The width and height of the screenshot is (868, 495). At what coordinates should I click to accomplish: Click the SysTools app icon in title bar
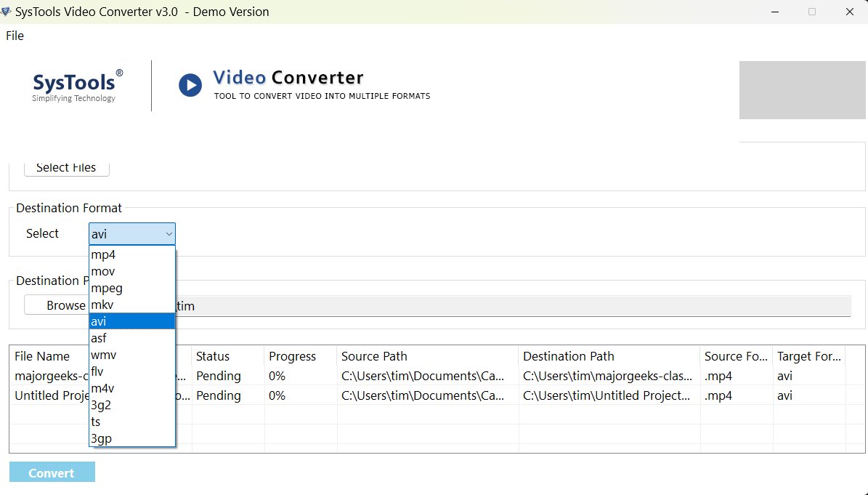point(7,12)
